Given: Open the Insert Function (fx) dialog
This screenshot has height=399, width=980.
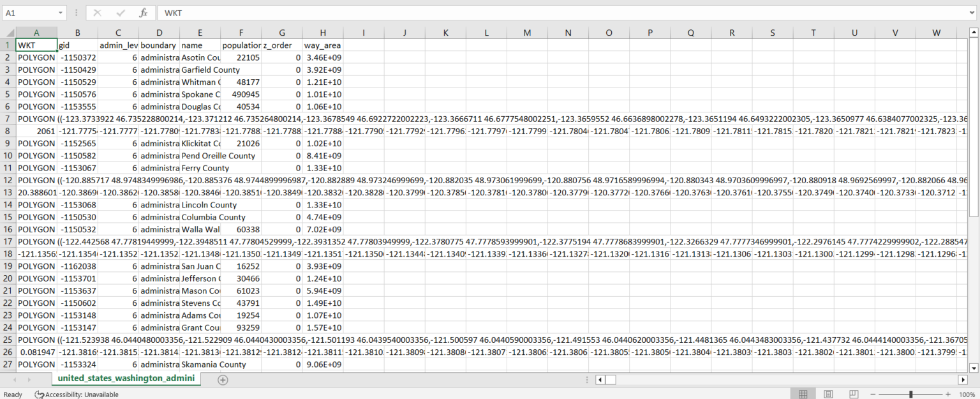Looking at the screenshot, I should (x=142, y=12).
